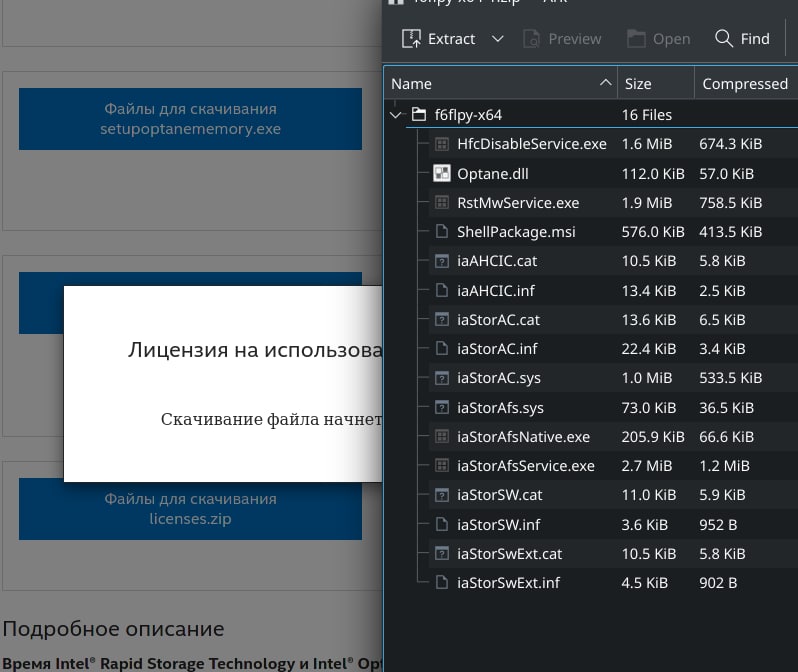Click the 'Скачивание файла начнет' dialog text

(271, 419)
